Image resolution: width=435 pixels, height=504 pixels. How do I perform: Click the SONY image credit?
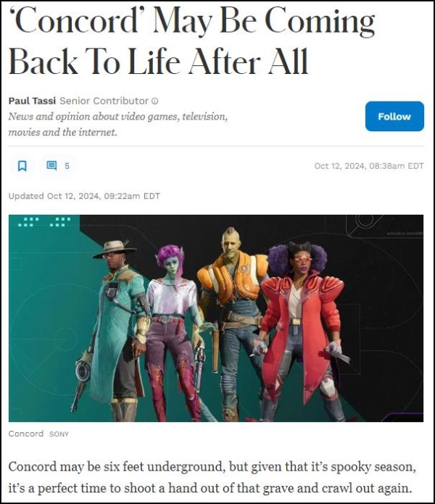(59, 434)
